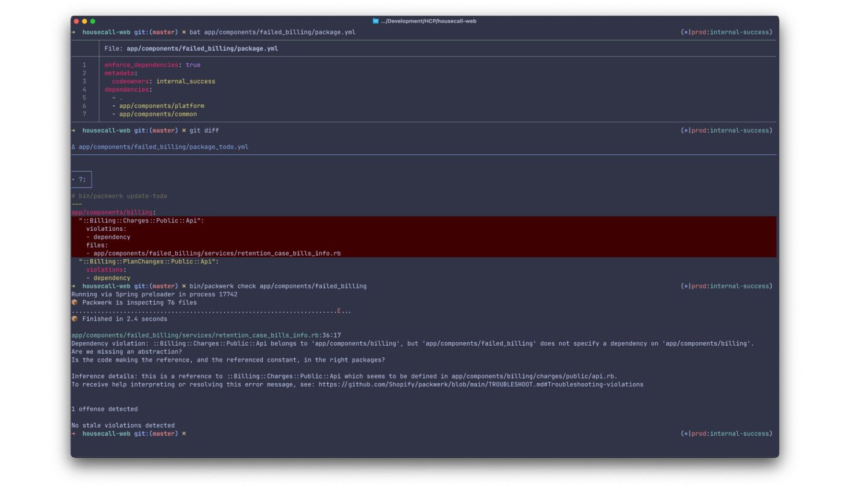
Task: Click the "1 offense detected" message
Action: 104,409
